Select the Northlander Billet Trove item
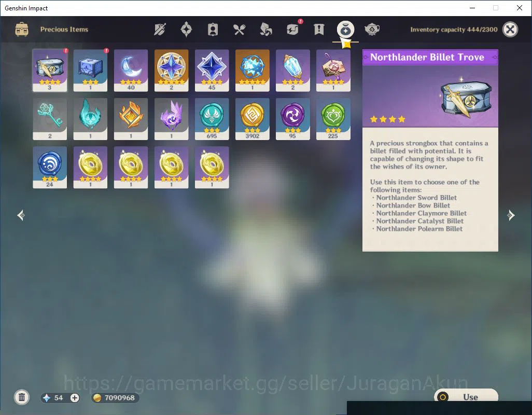The image size is (532, 415). click(x=50, y=70)
